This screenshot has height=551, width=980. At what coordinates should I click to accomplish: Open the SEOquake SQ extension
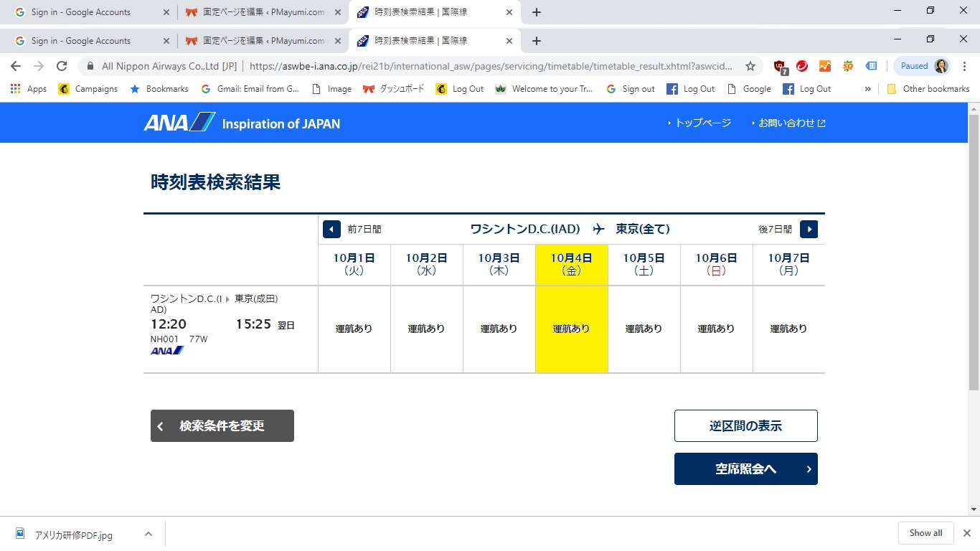[848, 66]
